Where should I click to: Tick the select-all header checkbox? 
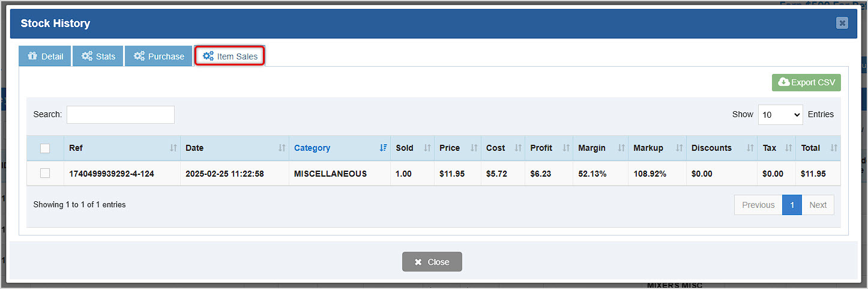(45, 148)
